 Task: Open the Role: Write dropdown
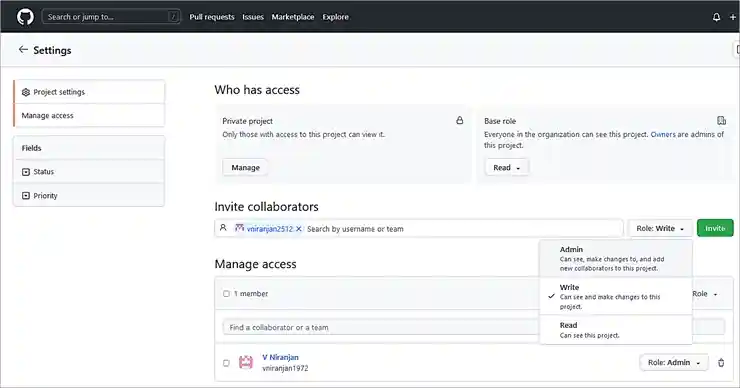click(x=660, y=228)
